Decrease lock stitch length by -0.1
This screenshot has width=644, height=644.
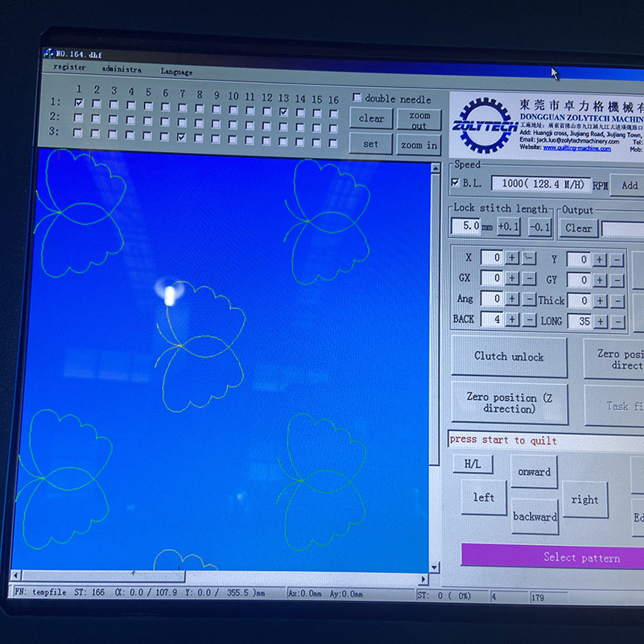(539, 228)
